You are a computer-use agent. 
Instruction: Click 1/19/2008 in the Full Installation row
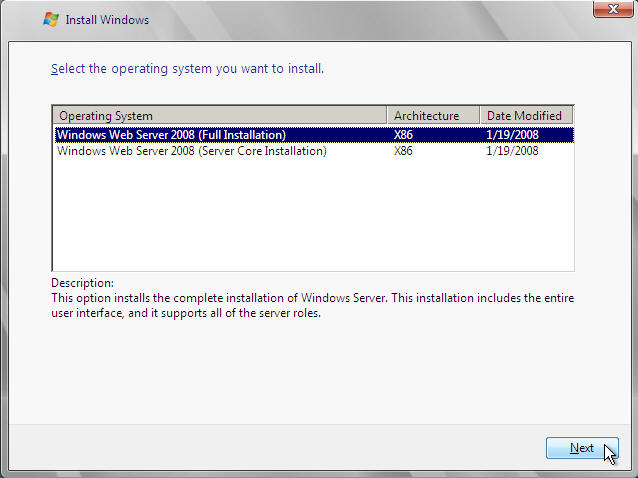coord(512,135)
